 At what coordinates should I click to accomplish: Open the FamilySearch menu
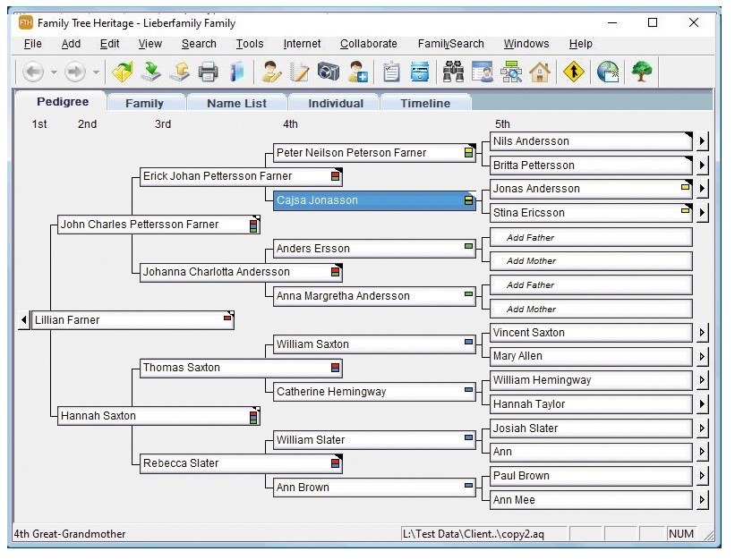450,44
